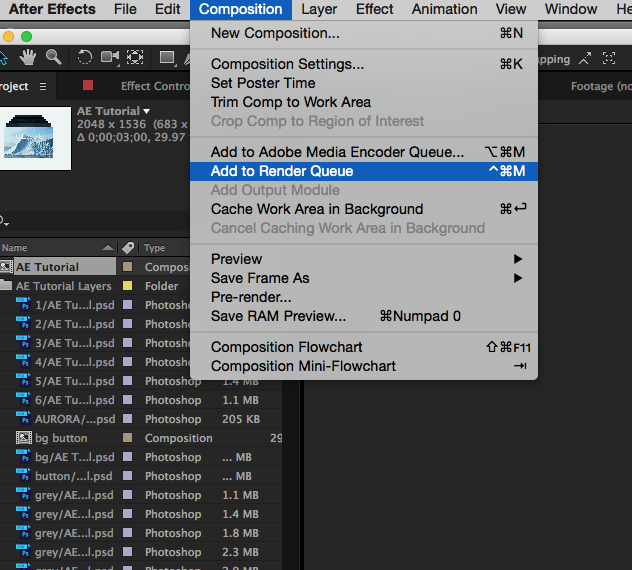Open the Animation menu
The width and height of the screenshot is (632, 570).
tap(444, 9)
